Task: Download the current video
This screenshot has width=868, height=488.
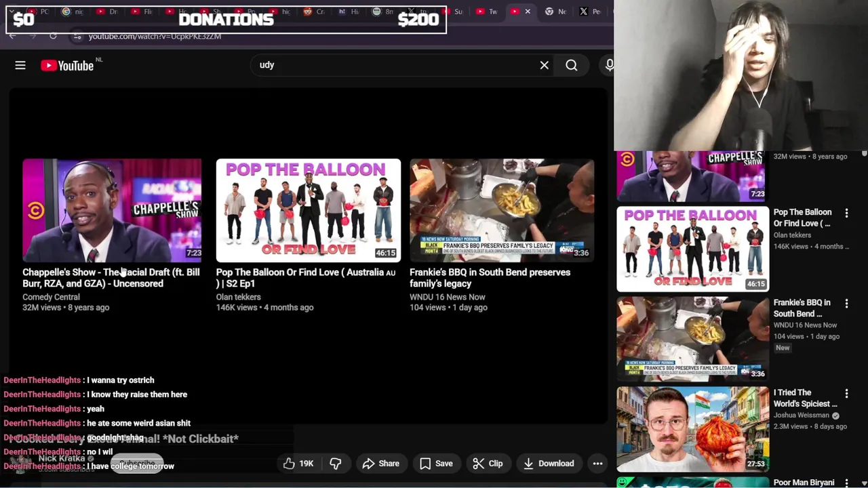Action: [x=549, y=464]
